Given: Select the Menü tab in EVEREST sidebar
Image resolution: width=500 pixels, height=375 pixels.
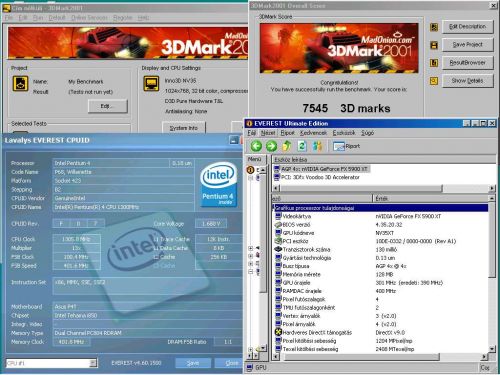Looking at the screenshot, I should point(255,159).
